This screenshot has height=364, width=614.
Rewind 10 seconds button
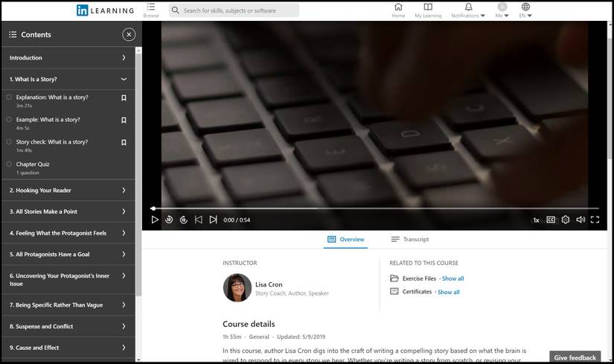(169, 220)
